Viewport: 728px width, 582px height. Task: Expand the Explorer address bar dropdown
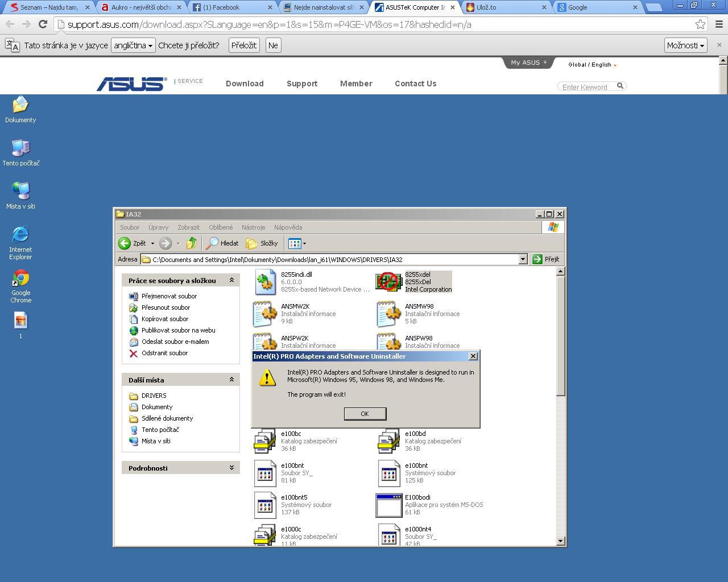point(523,259)
